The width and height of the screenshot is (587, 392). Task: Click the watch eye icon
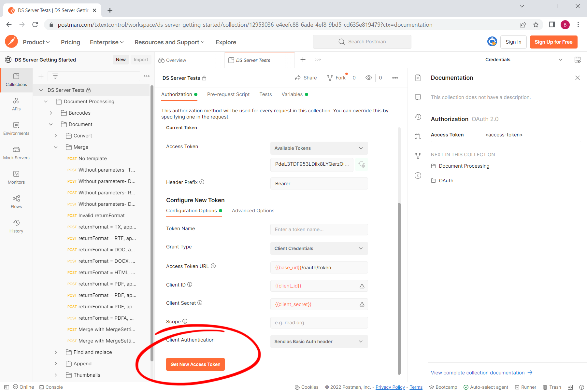(369, 78)
